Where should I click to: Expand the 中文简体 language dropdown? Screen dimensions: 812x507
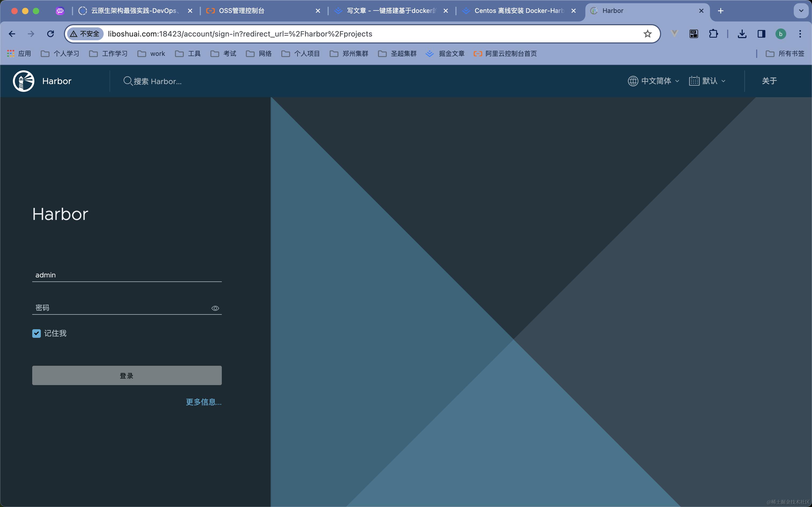(654, 81)
